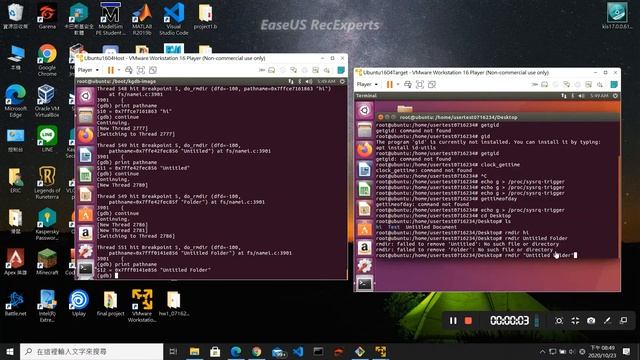Open File Explorer from the taskbar
Screen dimensions: 640x360
tap(195, 351)
